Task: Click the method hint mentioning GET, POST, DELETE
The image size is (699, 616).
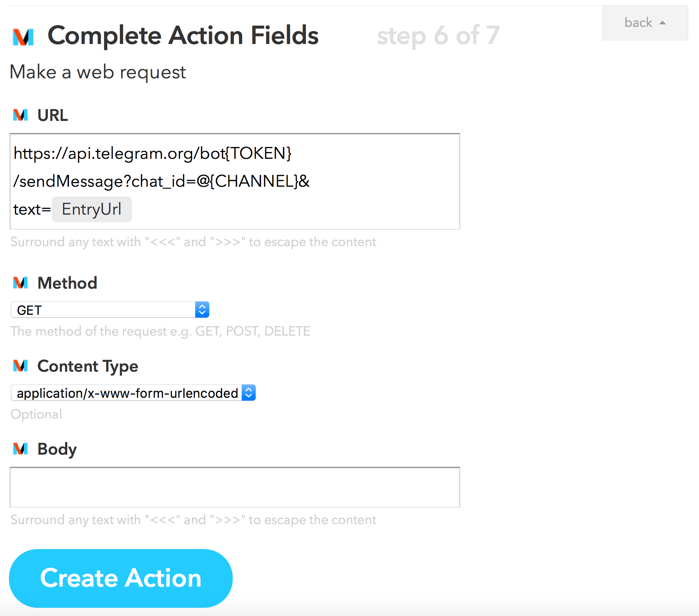Action: pos(160,331)
